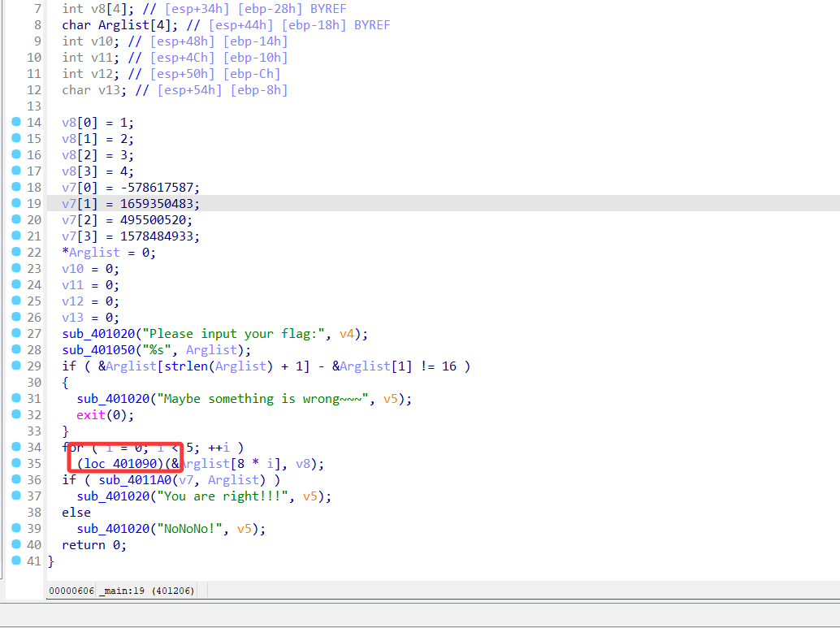Click comment [esp+34h] on line 7
This screenshot has height=628, width=840.
pyautogui.click(x=197, y=10)
